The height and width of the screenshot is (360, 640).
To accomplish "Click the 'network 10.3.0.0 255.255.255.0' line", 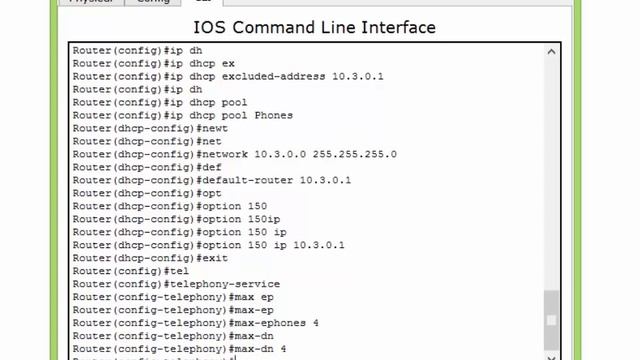I will point(235,154).
